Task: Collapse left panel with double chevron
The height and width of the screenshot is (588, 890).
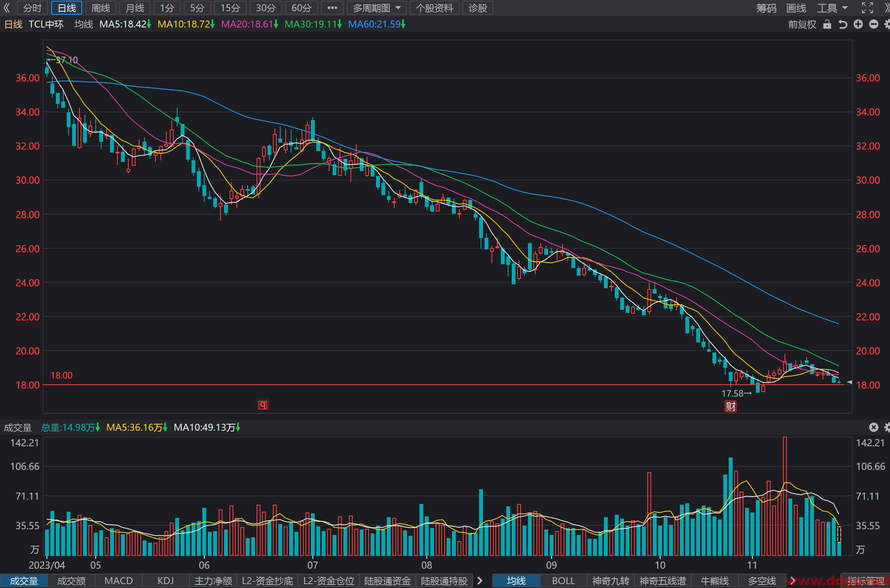Action: pyautogui.click(x=7, y=8)
